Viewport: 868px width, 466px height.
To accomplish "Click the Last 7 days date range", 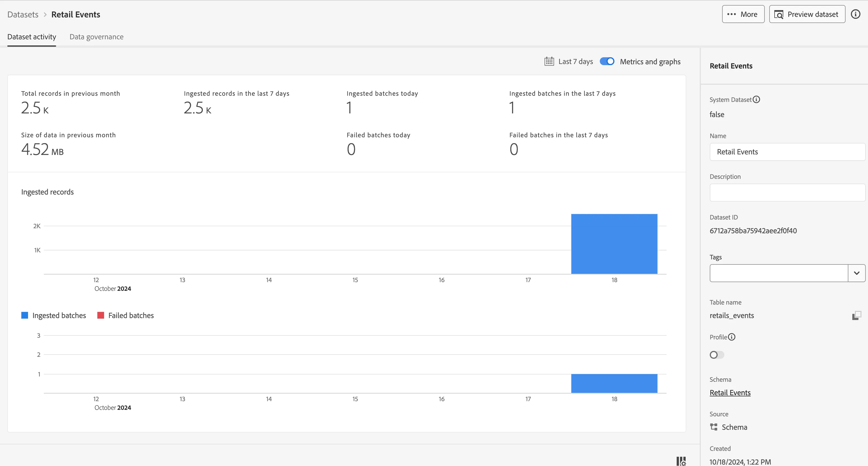I will tap(575, 62).
